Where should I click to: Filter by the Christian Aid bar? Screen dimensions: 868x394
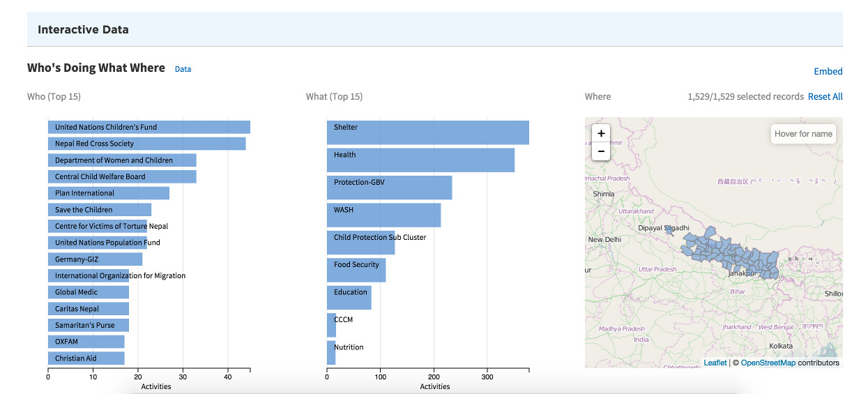click(86, 358)
